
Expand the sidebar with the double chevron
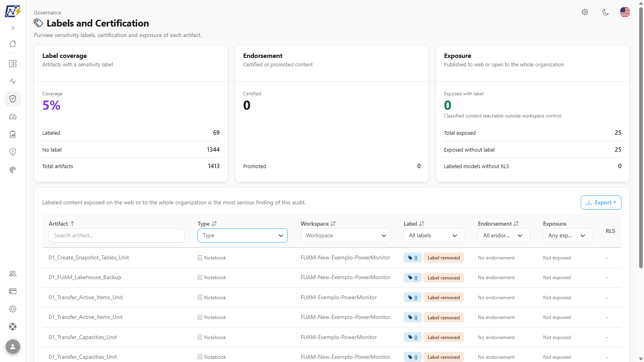click(13, 28)
